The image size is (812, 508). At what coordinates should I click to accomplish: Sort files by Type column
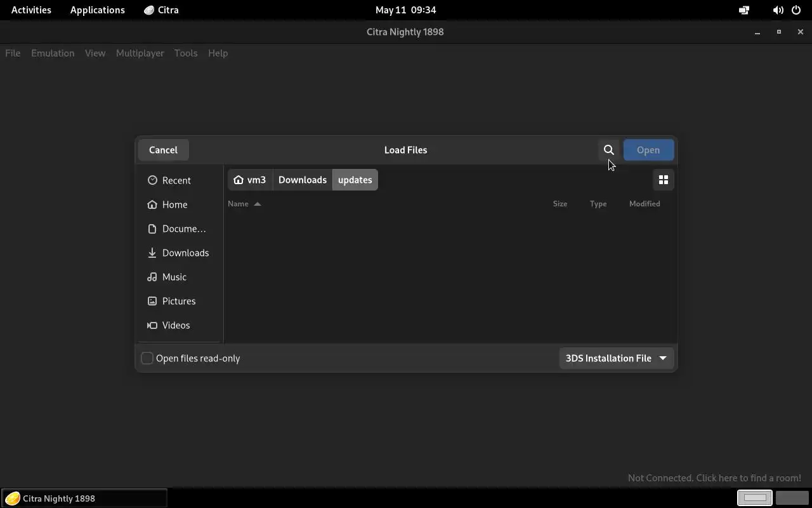pos(598,204)
